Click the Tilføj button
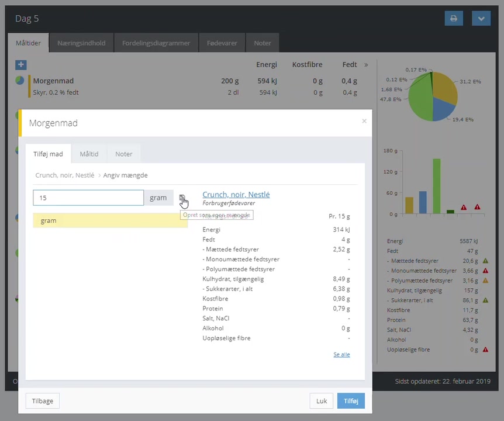Image resolution: width=504 pixels, height=421 pixels. [351, 401]
